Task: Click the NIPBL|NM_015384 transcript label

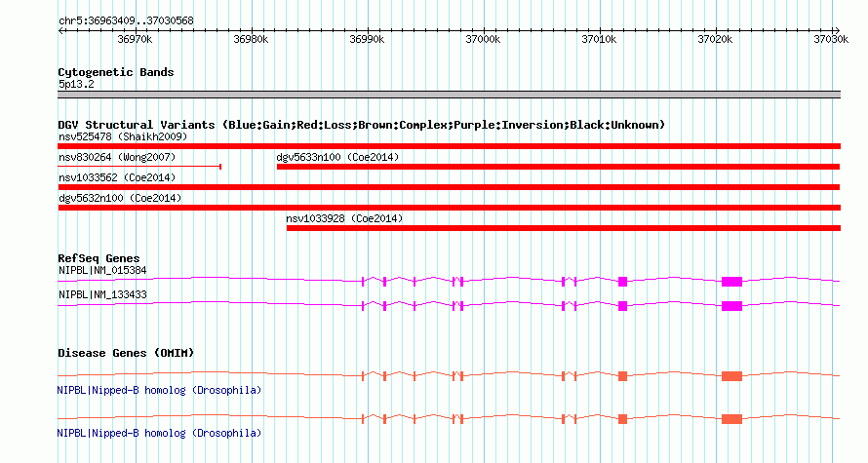Action: pos(102,271)
